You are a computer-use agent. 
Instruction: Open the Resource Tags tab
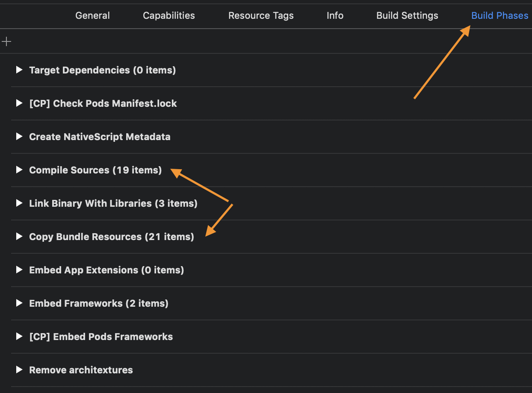coord(261,15)
